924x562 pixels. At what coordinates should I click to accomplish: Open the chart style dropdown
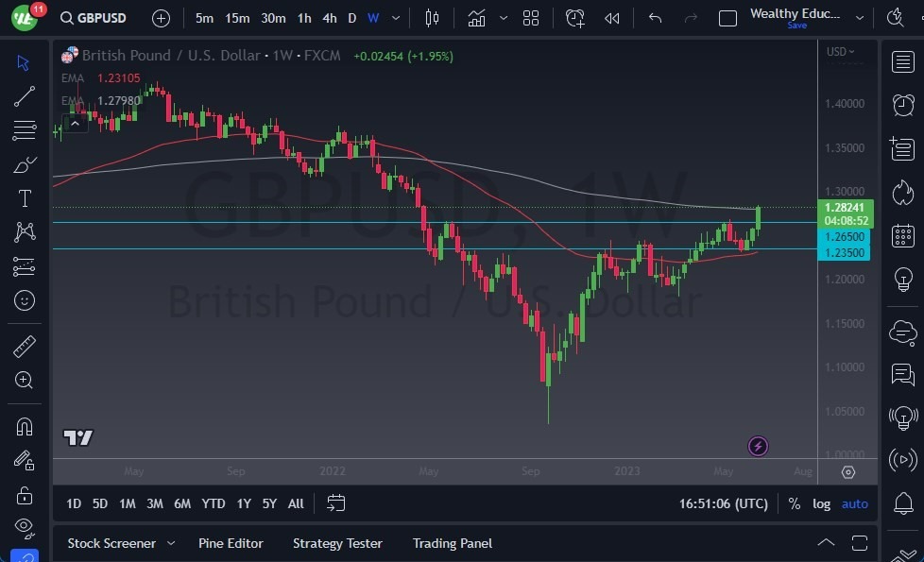[x=432, y=17]
